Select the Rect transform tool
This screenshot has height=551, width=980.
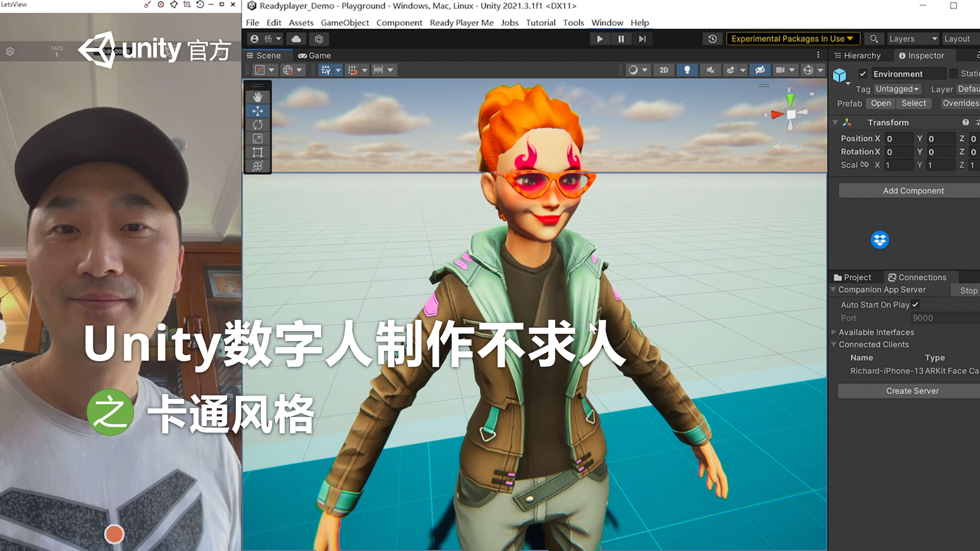coord(258,152)
